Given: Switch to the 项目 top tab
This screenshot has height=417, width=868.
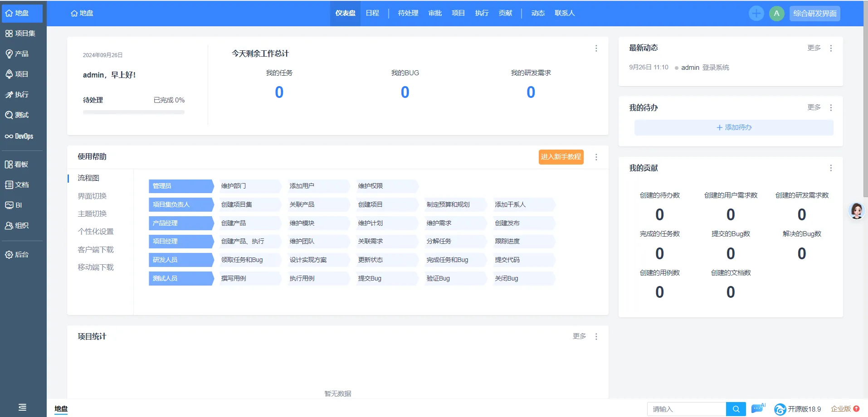Looking at the screenshot, I should 458,13.
